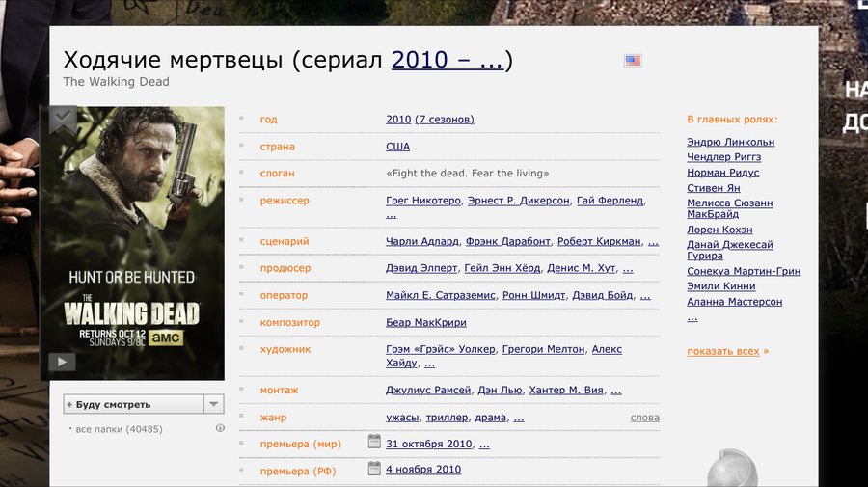Open the Walking Dead poster image

132,243
